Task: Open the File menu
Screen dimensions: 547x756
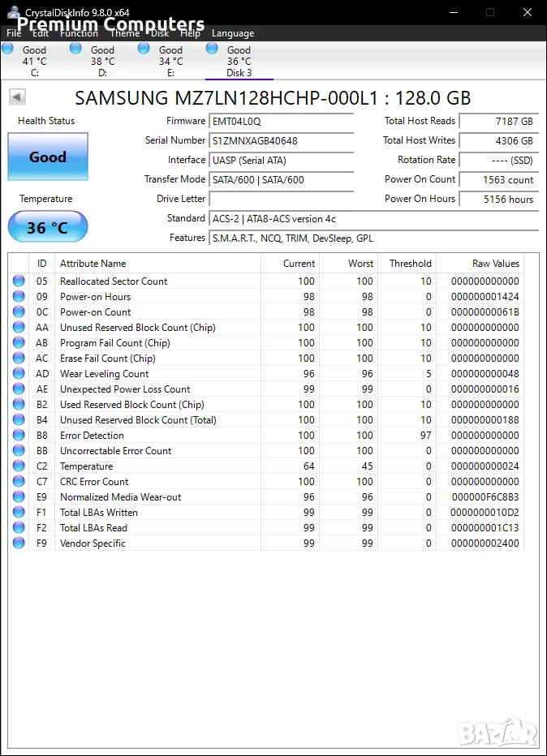Action: (x=14, y=33)
